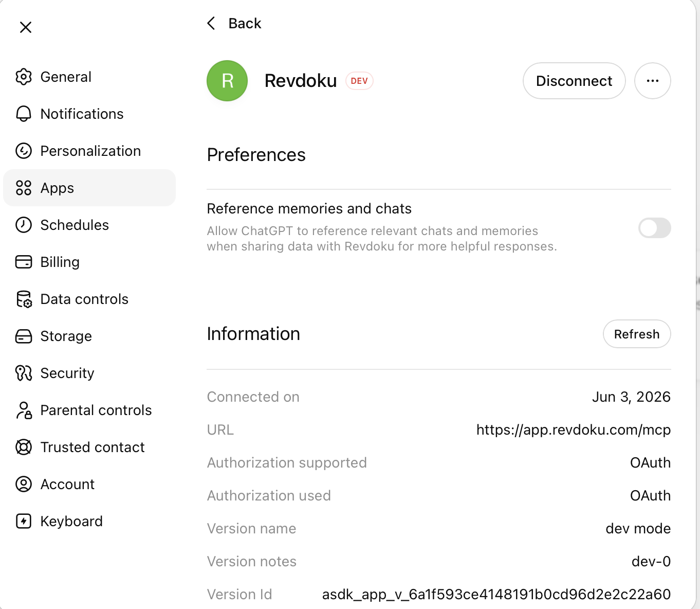
Task: Go to Keyboard section
Action: pyautogui.click(x=89, y=521)
